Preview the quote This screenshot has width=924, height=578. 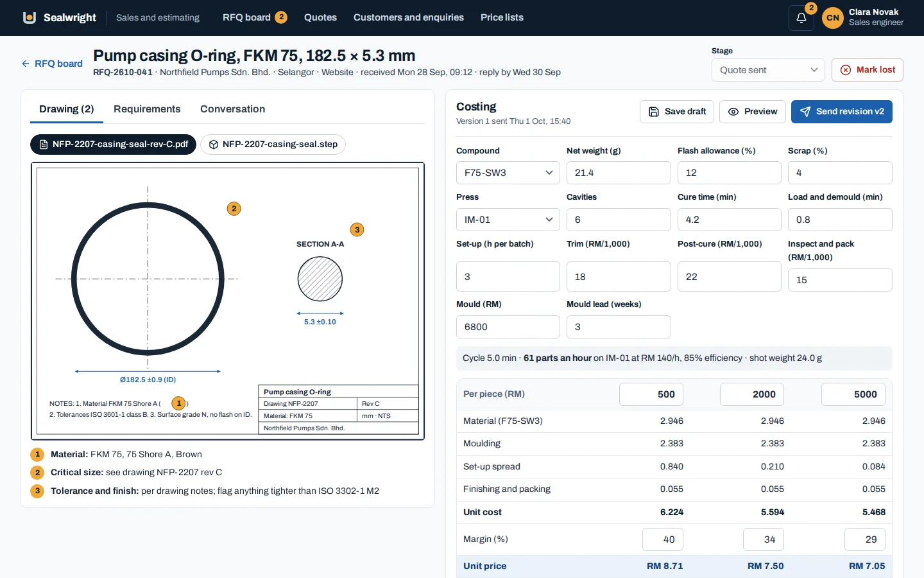click(753, 112)
